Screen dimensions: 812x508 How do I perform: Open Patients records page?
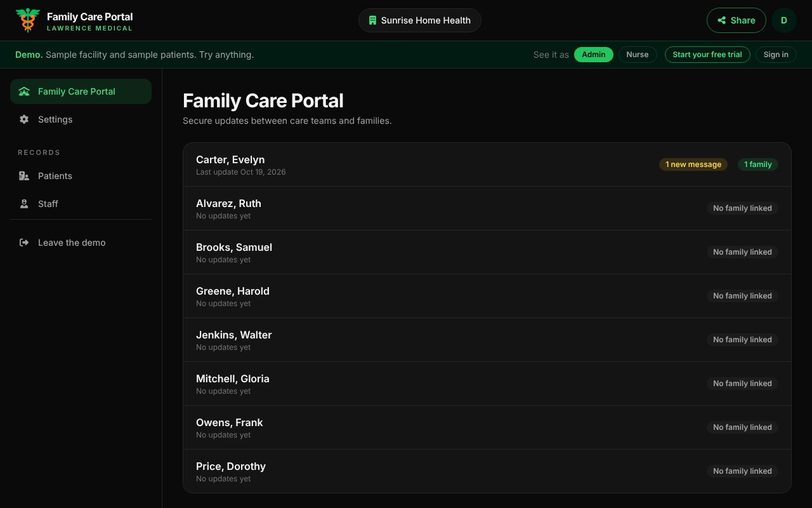81,176
